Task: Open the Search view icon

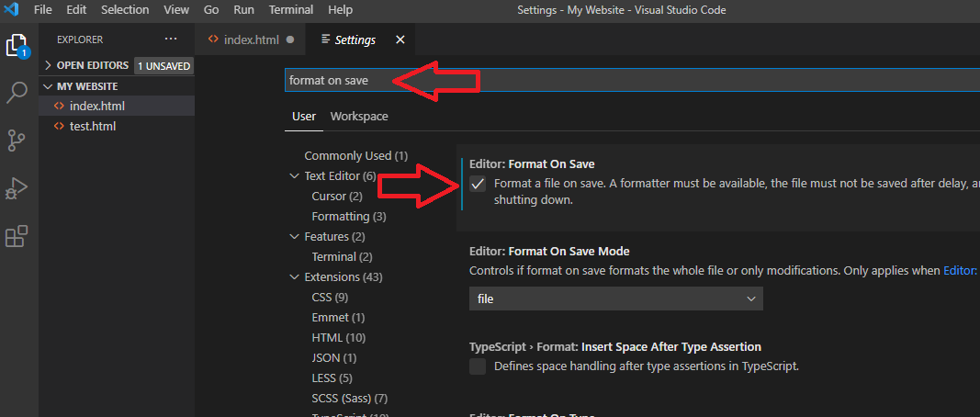Action: coord(17,93)
